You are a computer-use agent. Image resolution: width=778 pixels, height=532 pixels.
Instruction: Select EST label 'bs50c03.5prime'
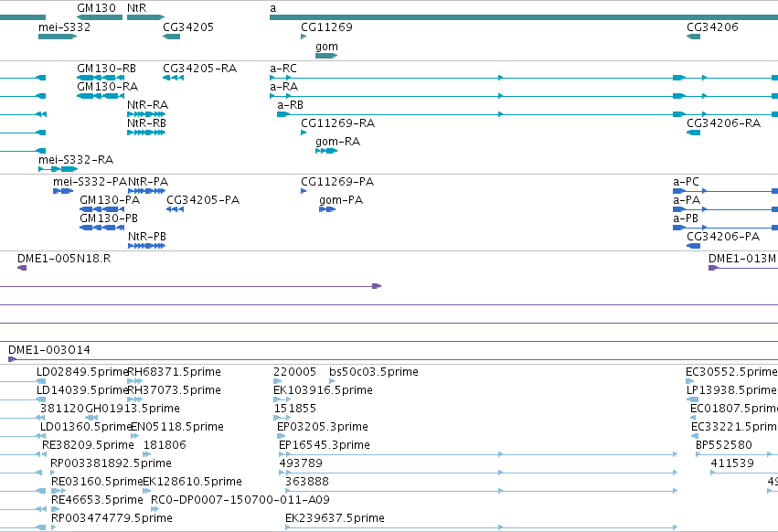tap(374, 372)
